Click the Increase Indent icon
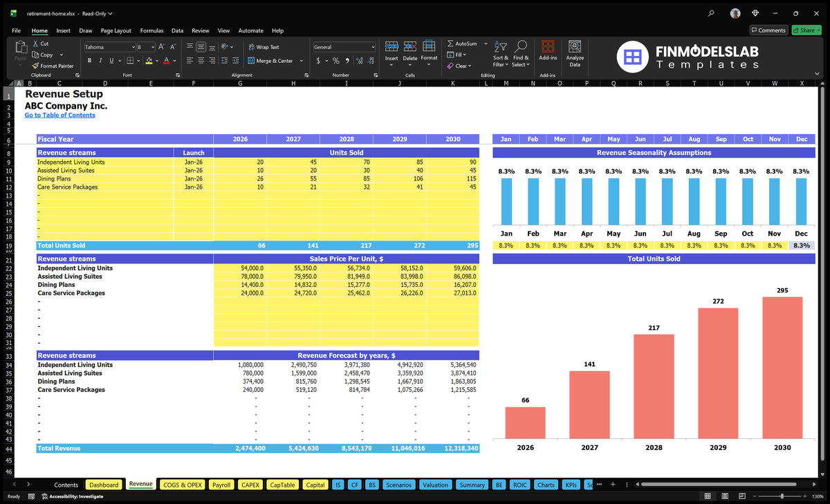 coord(236,61)
